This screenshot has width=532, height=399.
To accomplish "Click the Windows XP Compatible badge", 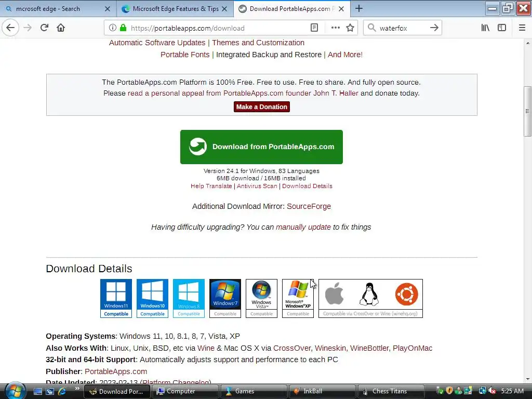I will pyautogui.click(x=298, y=299).
